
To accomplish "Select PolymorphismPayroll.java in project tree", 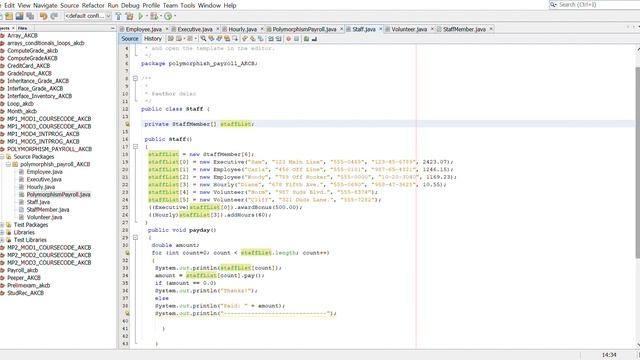I will click(x=58, y=195).
